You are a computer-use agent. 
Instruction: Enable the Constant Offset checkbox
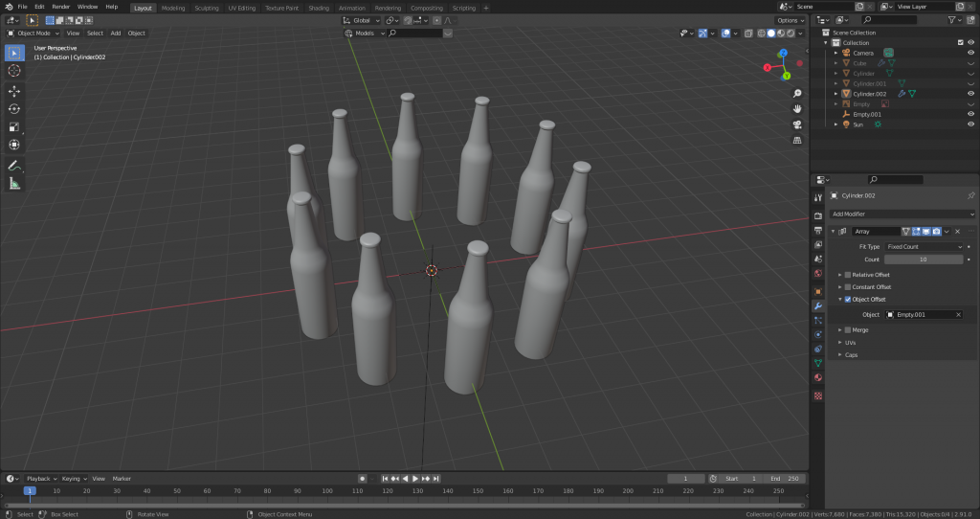click(848, 287)
